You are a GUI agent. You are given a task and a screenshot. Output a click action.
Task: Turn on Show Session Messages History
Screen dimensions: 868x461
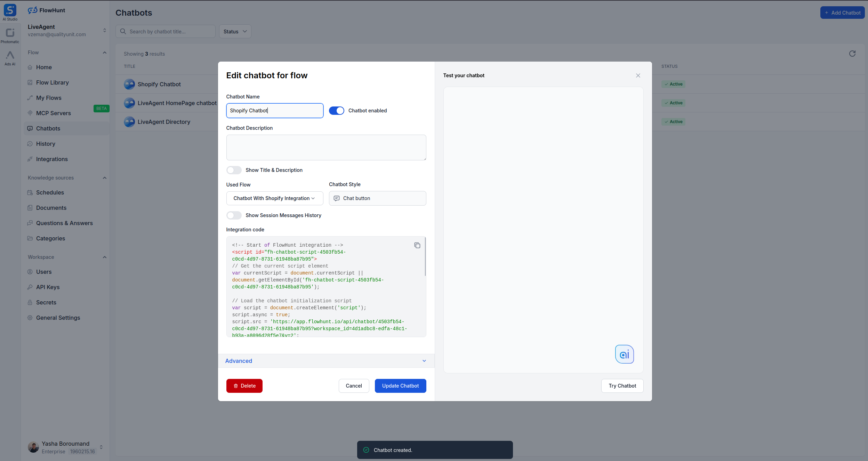click(234, 215)
